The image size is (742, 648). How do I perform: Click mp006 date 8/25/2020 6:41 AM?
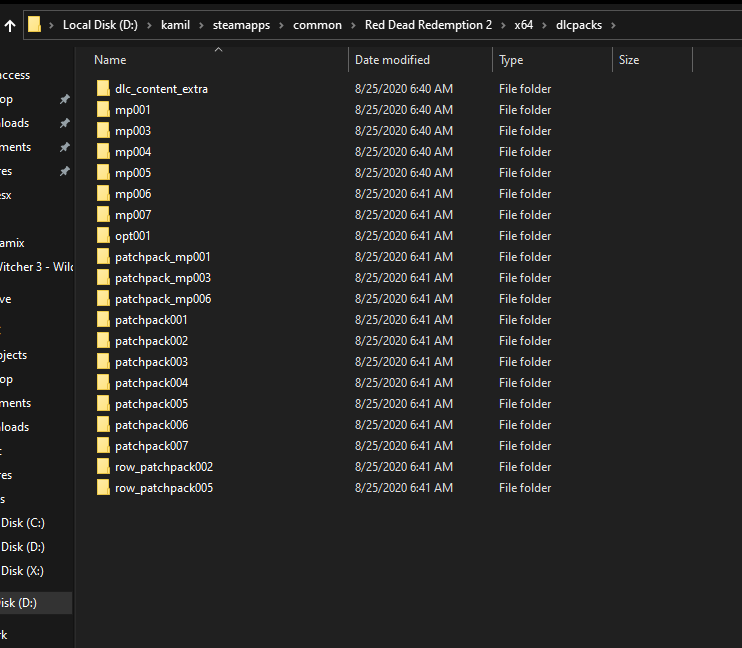404,194
